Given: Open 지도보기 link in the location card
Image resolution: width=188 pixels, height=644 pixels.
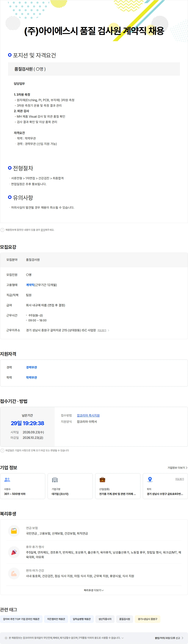Looking at the screenshot, I should click(x=179, y=479).
